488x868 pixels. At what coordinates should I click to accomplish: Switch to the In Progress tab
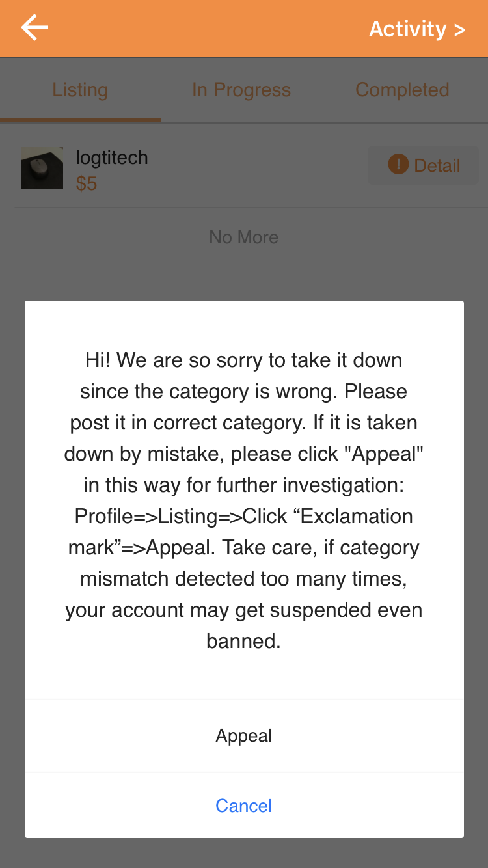[x=241, y=90]
